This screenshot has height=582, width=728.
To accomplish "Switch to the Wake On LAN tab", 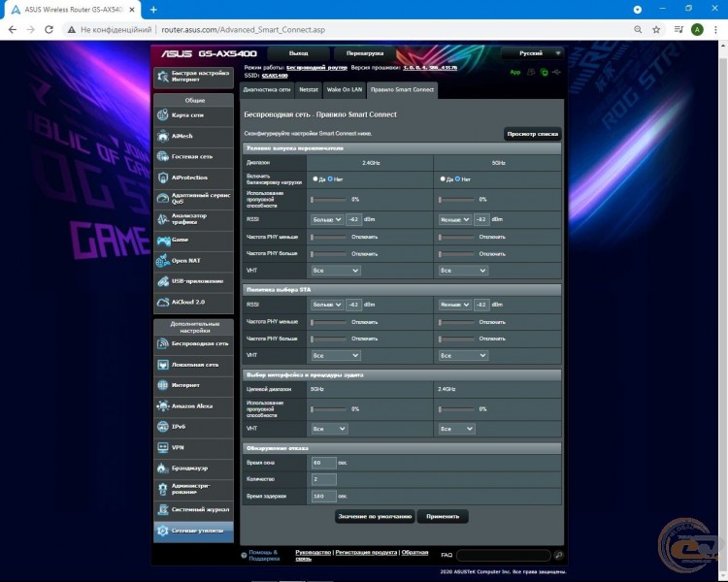I will tap(344, 90).
